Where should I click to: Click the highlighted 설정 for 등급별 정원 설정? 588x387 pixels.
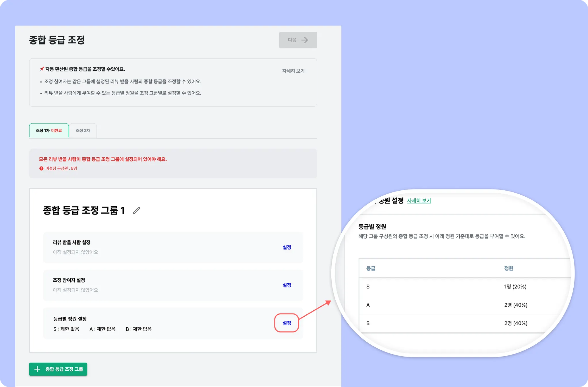[287, 323]
